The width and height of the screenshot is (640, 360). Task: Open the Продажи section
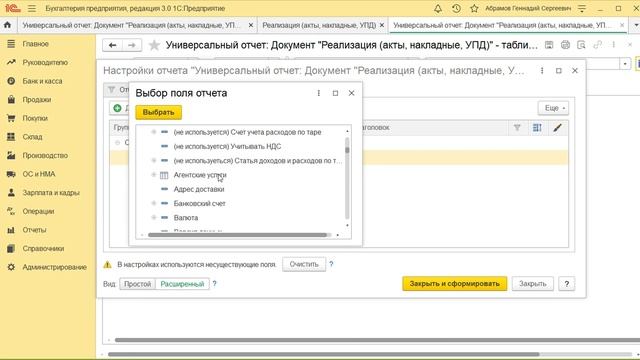click(37, 100)
